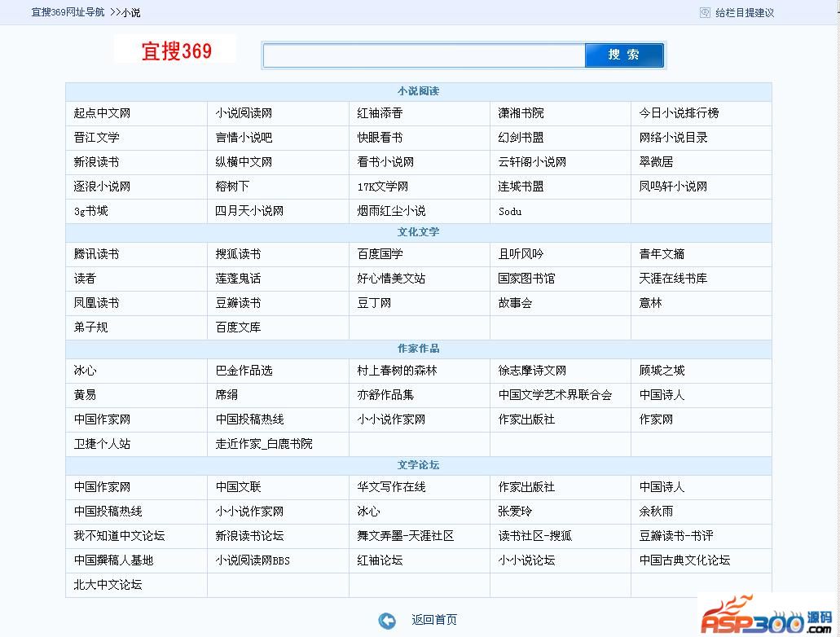Open 中国文学艺术界联合会 link

(555, 395)
